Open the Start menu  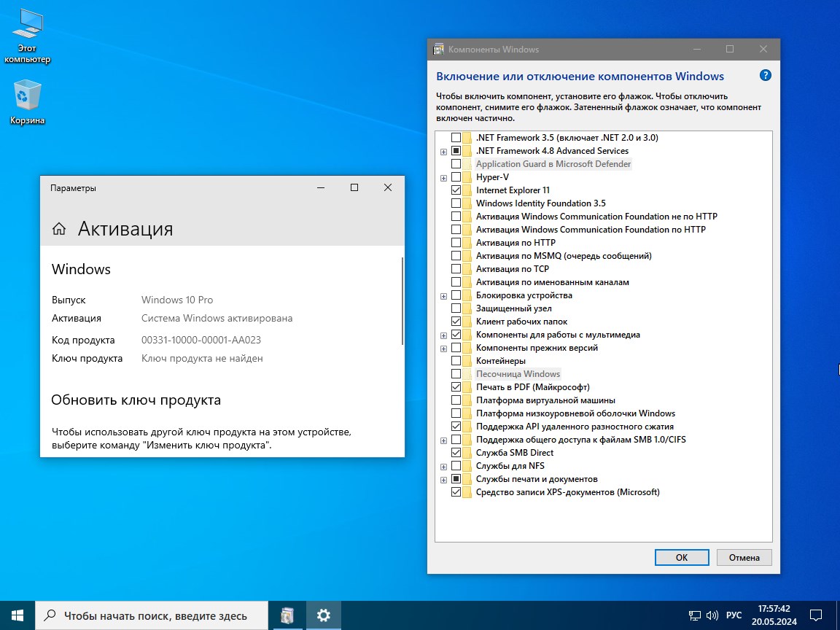[15, 615]
